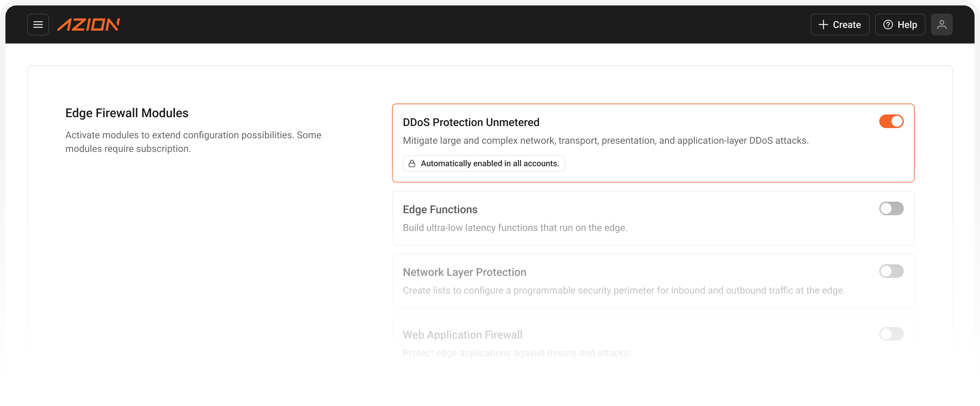Click the Edge Firewall Modules heading
This screenshot has height=406, width=980.
click(127, 113)
